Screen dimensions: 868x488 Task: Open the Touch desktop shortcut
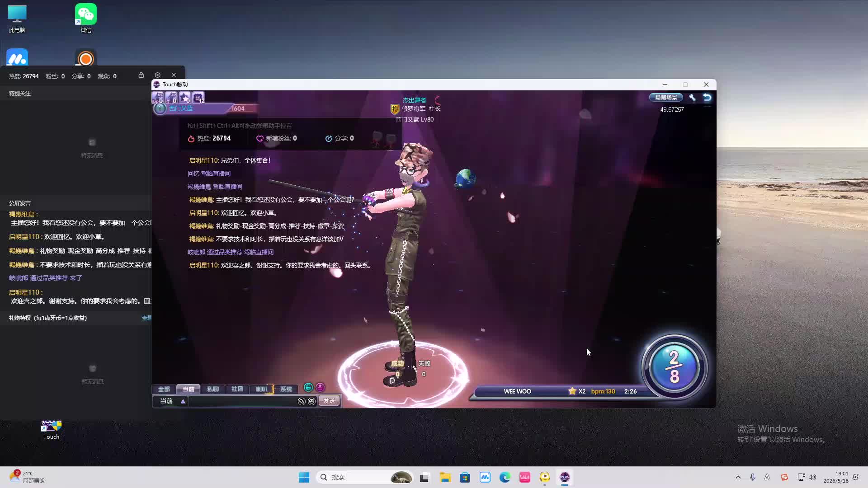pos(51,430)
